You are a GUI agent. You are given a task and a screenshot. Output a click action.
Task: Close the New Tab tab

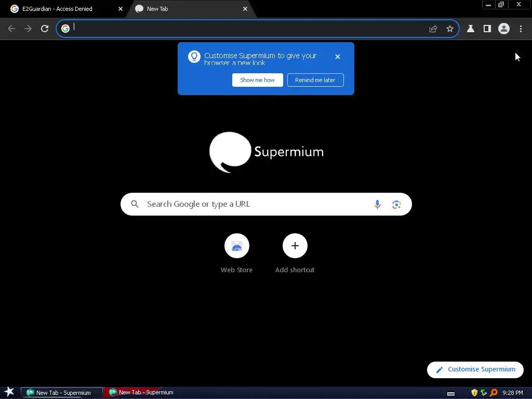click(x=245, y=9)
